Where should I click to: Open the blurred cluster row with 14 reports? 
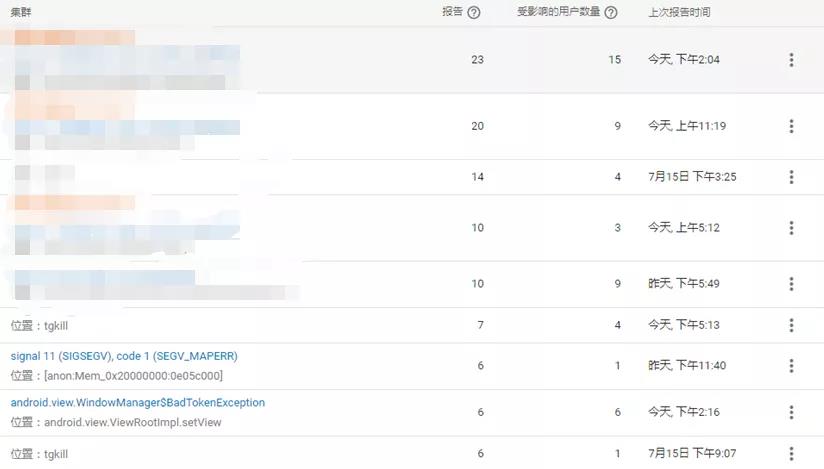pos(412,177)
